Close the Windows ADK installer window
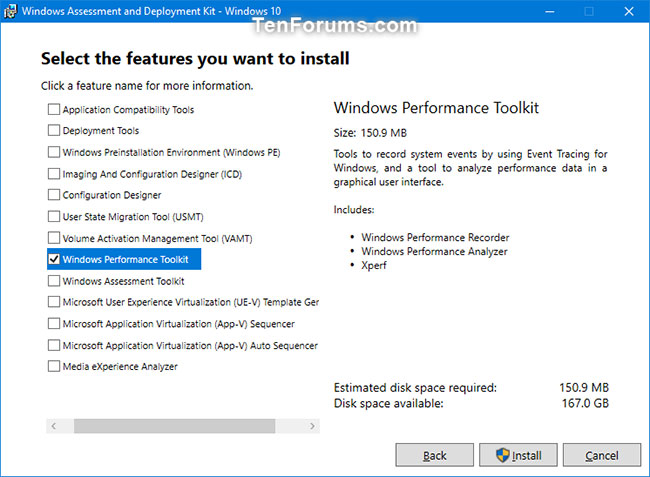This screenshot has height=477, width=650. coord(629,11)
